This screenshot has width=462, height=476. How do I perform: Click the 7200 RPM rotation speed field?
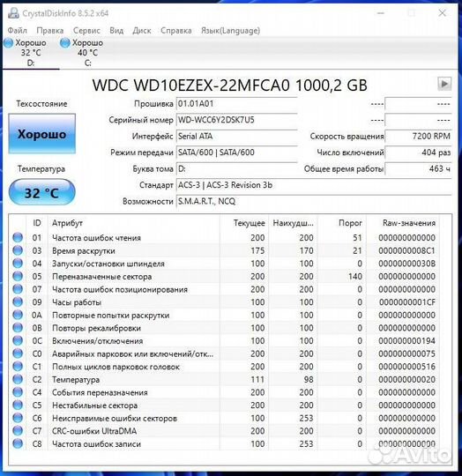click(418, 136)
